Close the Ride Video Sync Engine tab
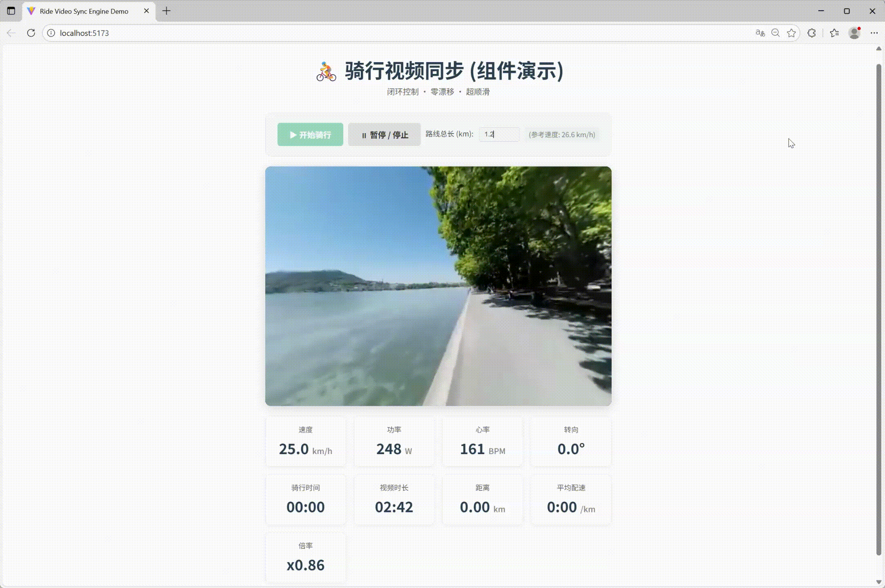885x588 pixels. (146, 11)
